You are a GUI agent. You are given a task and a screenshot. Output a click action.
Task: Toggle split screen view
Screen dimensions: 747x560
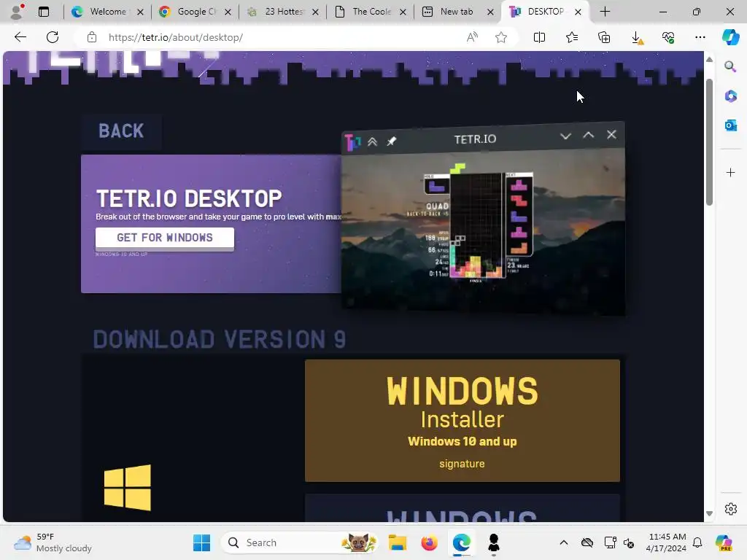pyautogui.click(x=539, y=37)
